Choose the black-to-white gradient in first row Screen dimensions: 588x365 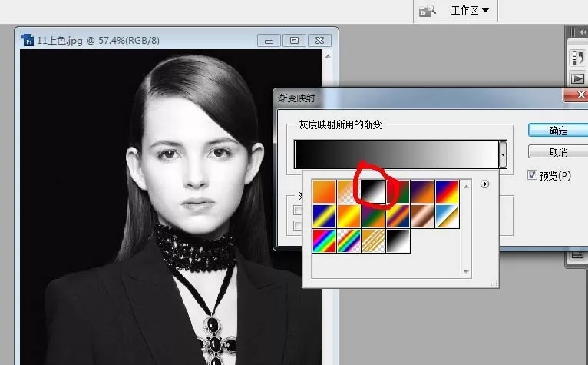[373, 191]
